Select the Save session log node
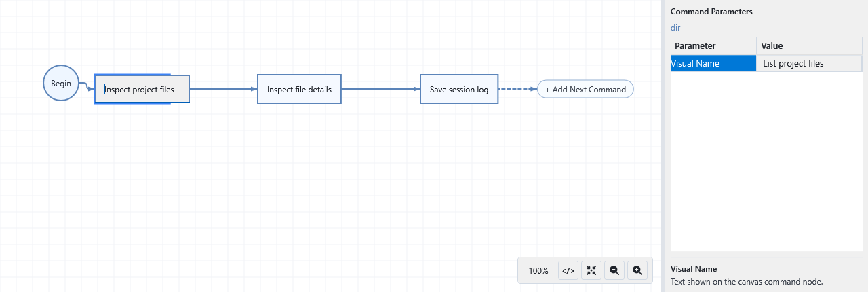 click(x=459, y=89)
